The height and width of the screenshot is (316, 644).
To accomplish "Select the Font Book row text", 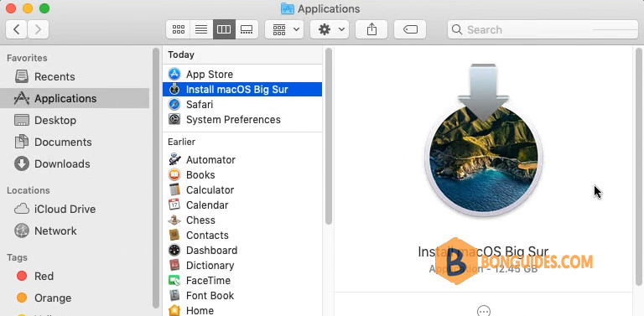I will [210, 296].
